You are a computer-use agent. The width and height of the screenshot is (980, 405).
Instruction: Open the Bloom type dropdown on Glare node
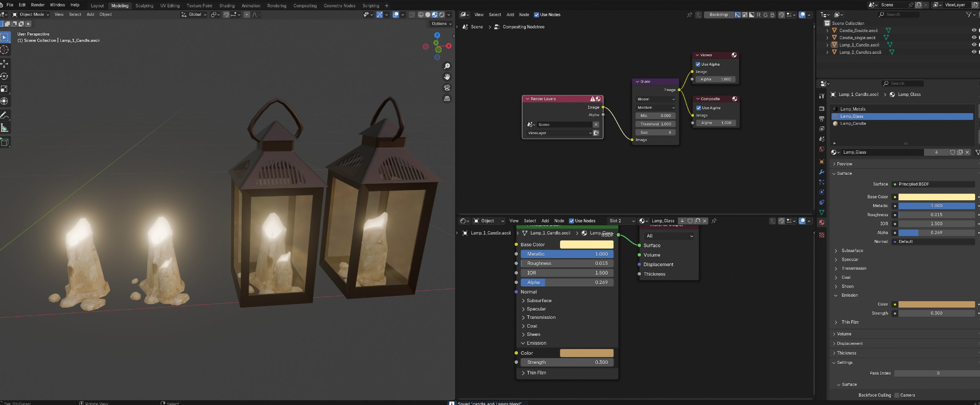(x=656, y=99)
